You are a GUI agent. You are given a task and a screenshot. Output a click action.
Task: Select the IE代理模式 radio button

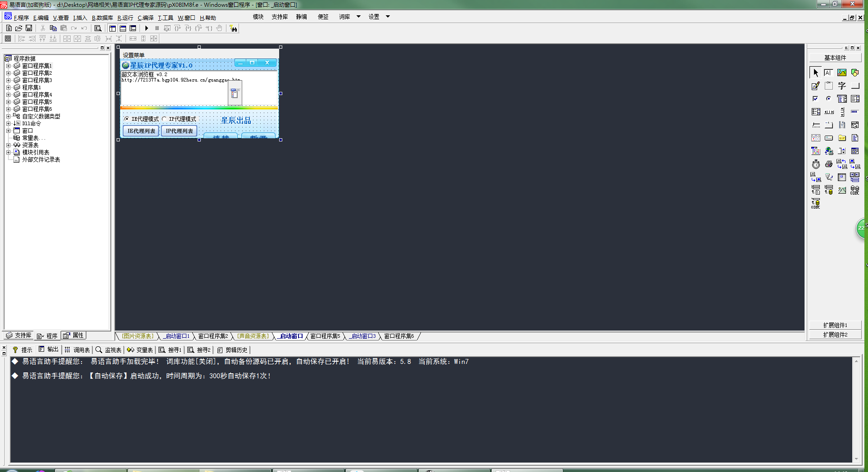(141, 119)
